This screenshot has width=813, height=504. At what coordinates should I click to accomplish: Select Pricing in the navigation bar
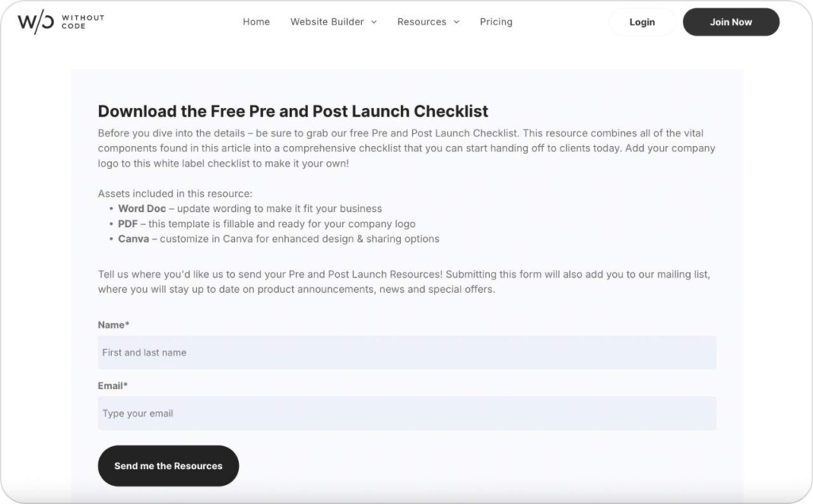point(496,21)
